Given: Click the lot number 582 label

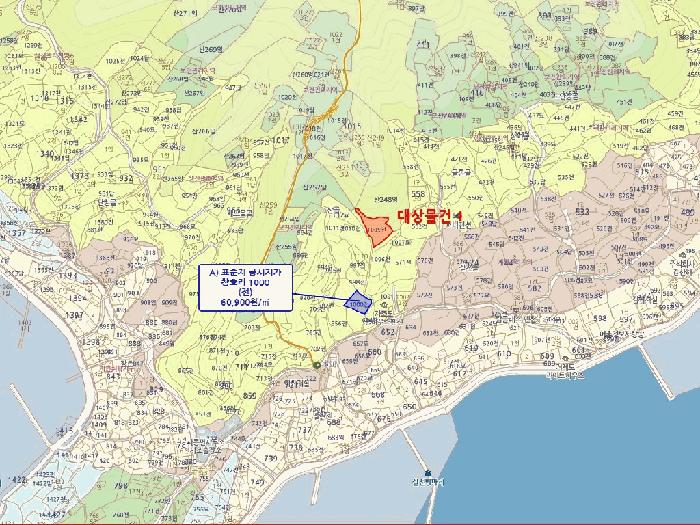Looking at the screenshot, I should pos(534,288).
